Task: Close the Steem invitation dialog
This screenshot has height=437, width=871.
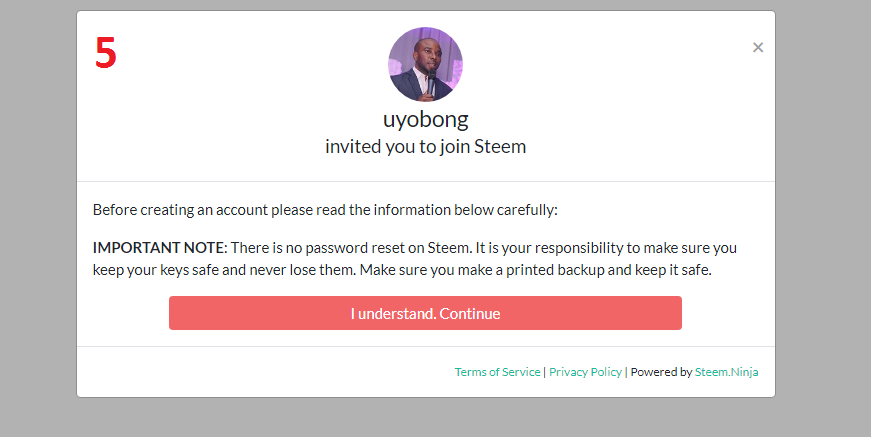Action: [758, 47]
